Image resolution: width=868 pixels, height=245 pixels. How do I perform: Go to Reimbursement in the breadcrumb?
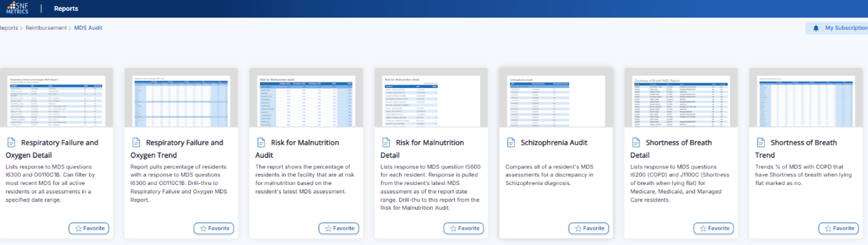pos(46,28)
